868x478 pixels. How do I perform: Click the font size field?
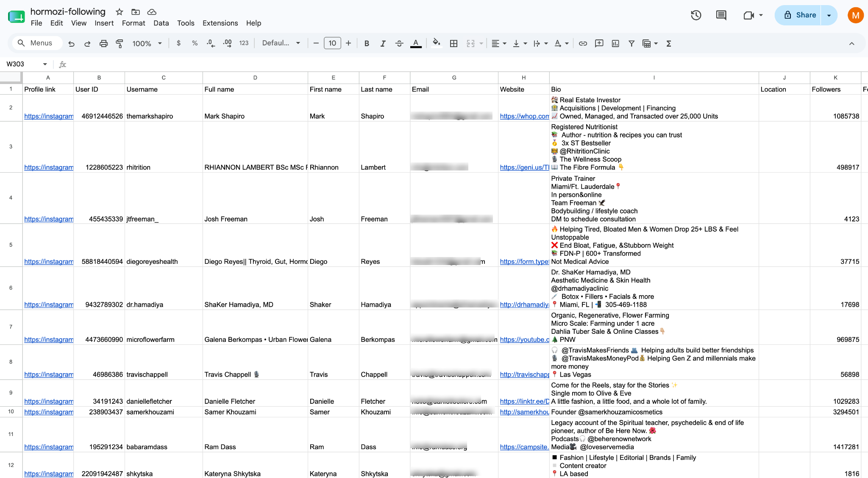(332, 43)
